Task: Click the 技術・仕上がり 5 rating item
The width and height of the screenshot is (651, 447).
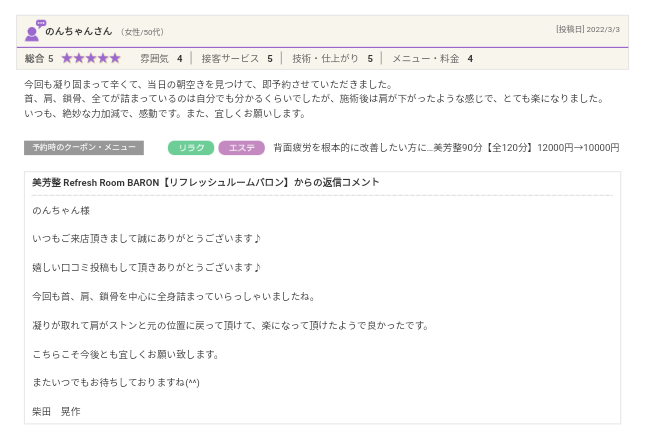Action: pos(332,59)
